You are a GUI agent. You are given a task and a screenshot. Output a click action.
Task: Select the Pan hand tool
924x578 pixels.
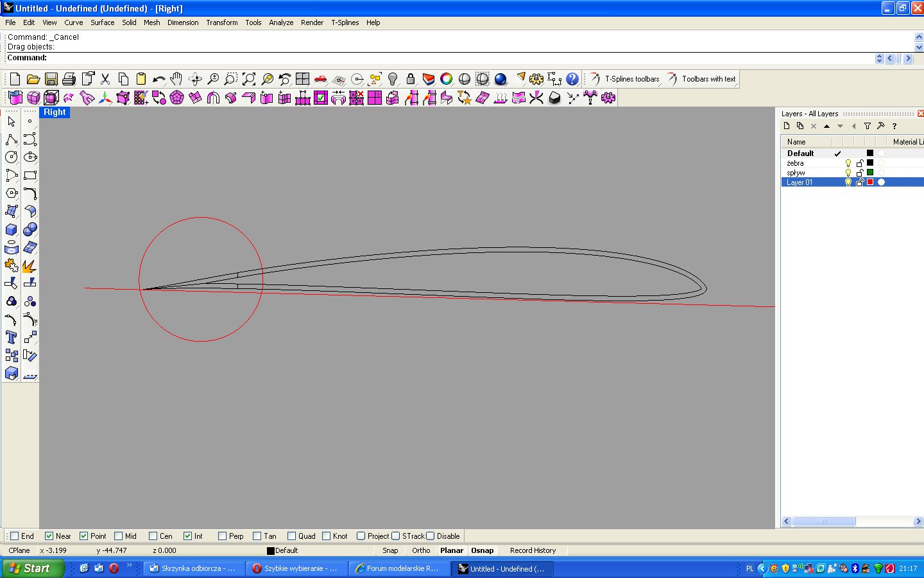pyautogui.click(x=176, y=79)
